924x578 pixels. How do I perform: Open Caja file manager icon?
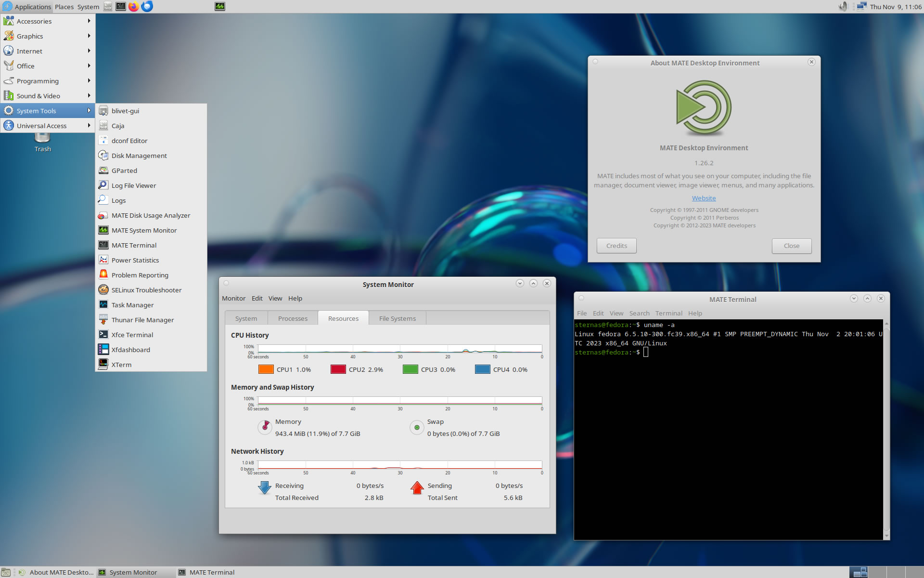(x=103, y=126)
